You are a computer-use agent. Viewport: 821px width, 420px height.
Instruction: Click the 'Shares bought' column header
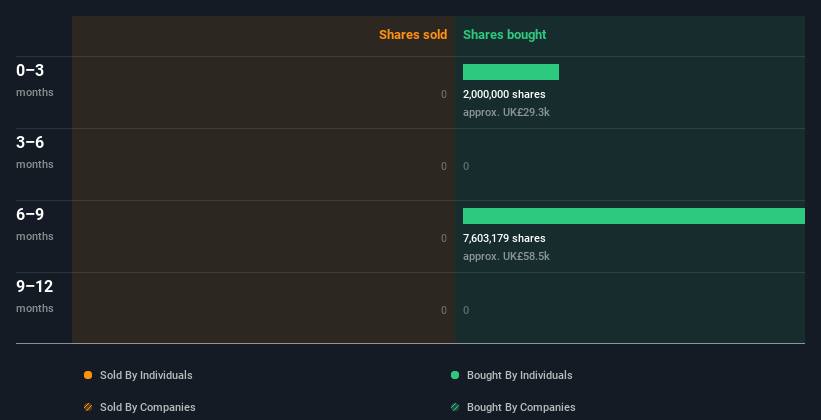point(504,35)
